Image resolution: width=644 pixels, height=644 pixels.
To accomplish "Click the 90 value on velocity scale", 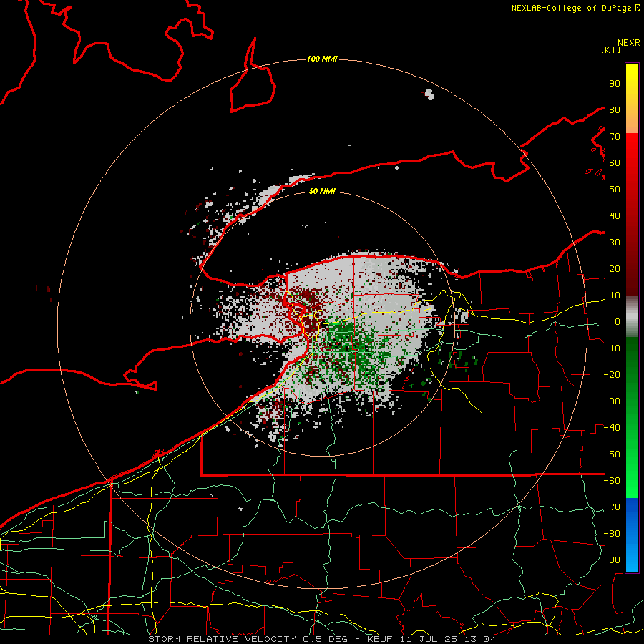I will [615, 84].
